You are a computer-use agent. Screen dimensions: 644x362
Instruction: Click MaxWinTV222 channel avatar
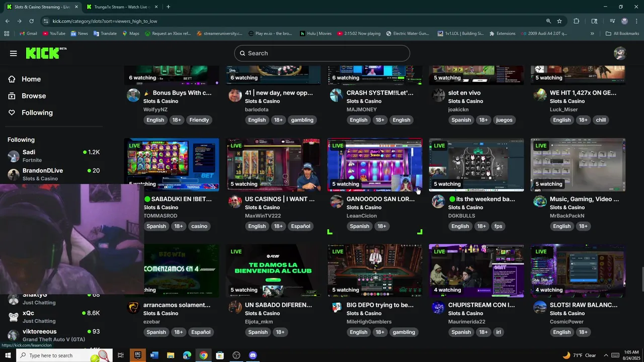click(235, 202)
